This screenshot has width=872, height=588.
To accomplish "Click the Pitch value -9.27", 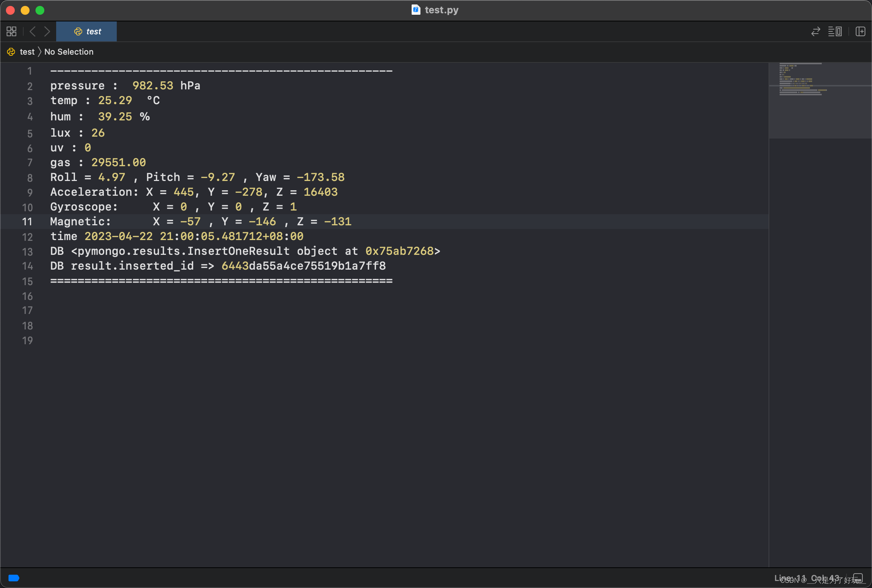I will (218, 177).
